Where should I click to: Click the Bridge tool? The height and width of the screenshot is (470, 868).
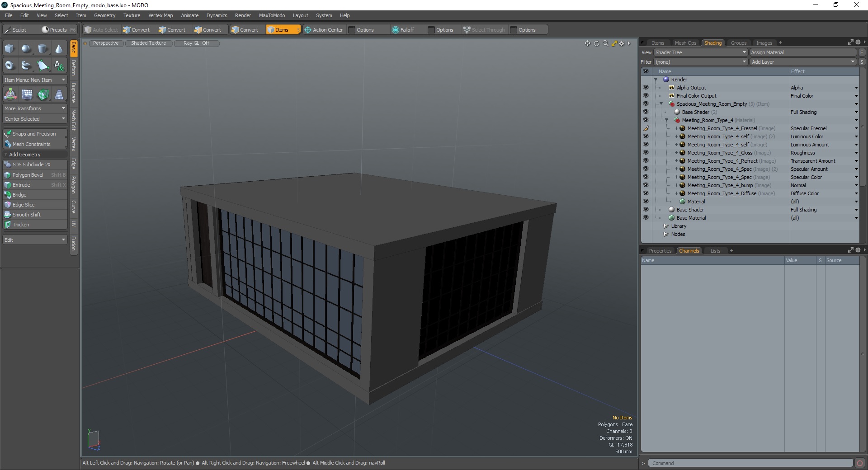(x=35, y=195)
